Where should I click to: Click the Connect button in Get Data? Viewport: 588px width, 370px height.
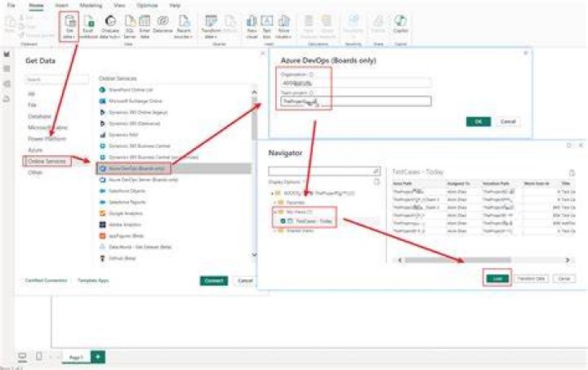click(214, 281)
